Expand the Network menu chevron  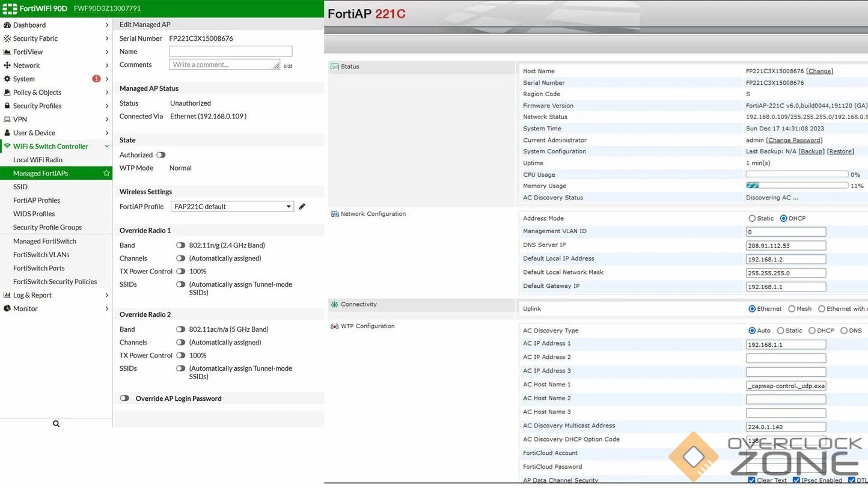107,66
